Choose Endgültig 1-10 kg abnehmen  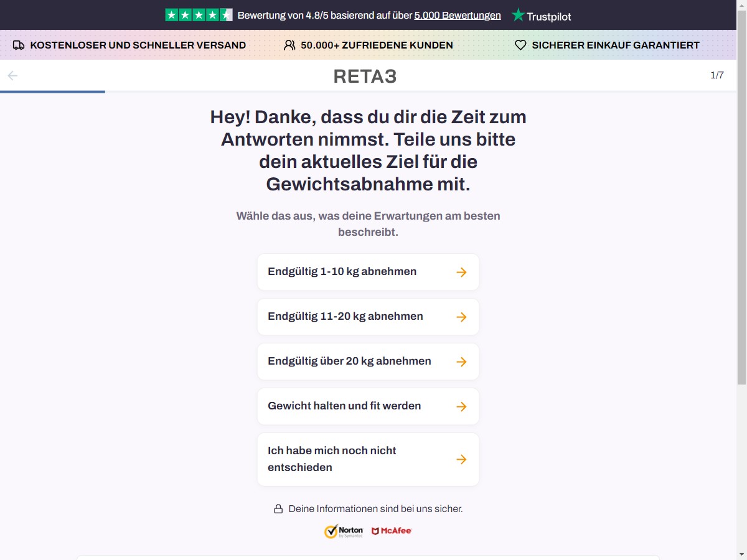pos(368,272)
